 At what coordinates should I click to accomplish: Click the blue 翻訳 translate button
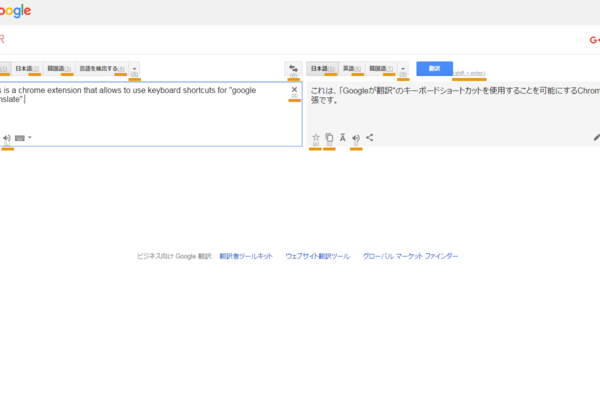click(x=435, y=69)
